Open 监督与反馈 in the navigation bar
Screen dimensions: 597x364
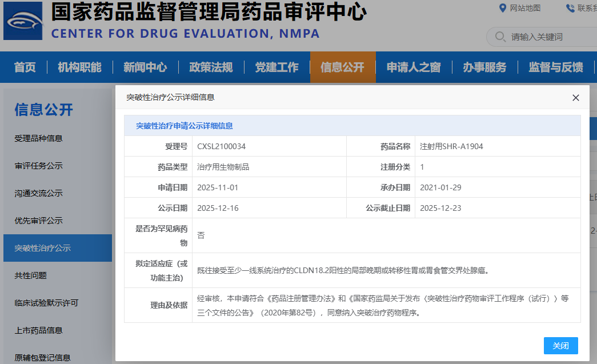click(x=556, y=67)
